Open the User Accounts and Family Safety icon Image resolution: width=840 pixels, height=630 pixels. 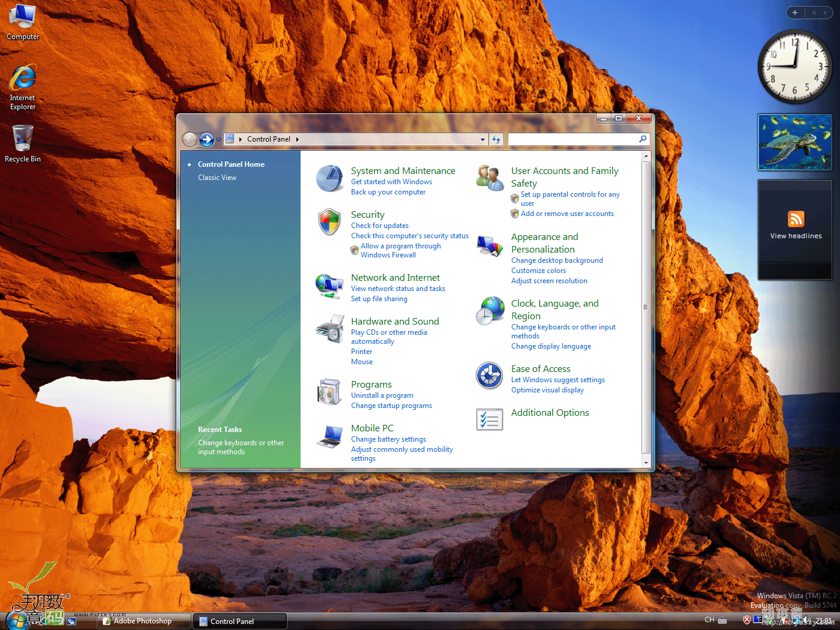pyautogui.click(x=490, y=178)
